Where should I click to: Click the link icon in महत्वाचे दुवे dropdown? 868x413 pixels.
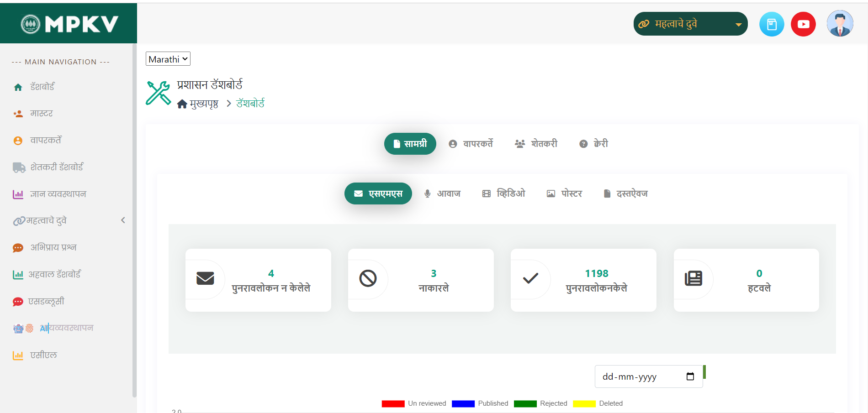coord(644,24)
